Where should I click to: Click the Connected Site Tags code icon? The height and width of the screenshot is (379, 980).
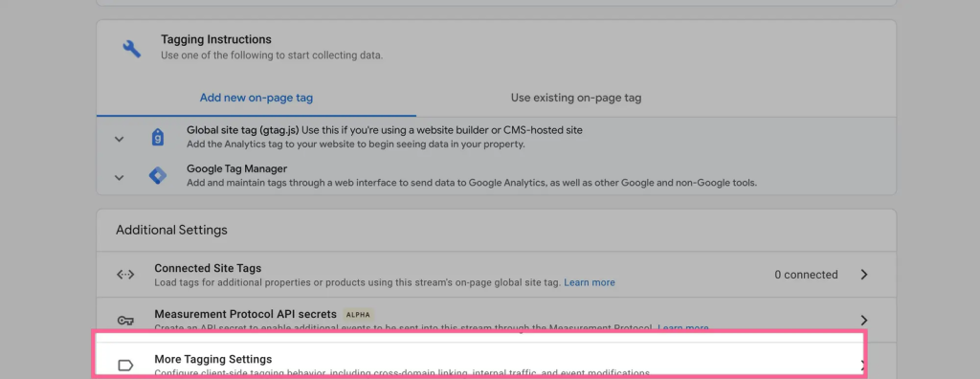tap(125, 275)
